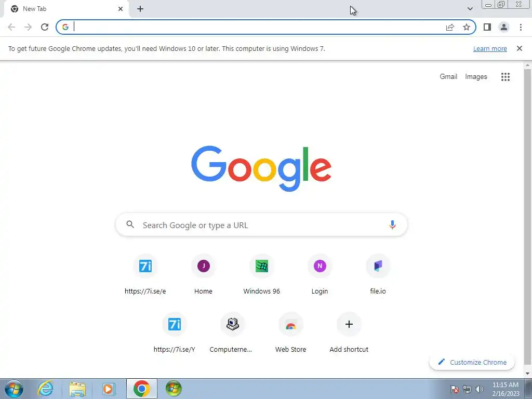Expand the tab search dropdown arrow
The width and height of the screenshot is (532, 399).
[x=470, y=9]
